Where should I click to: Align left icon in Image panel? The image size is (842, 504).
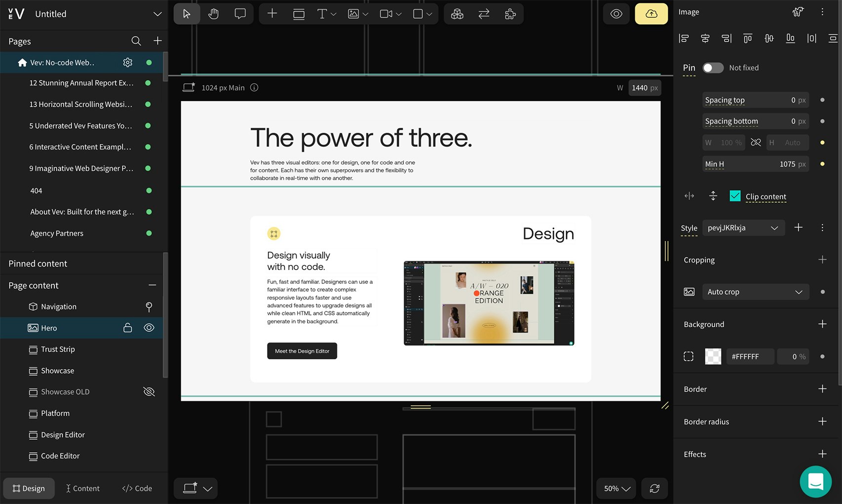click(684, 39)
